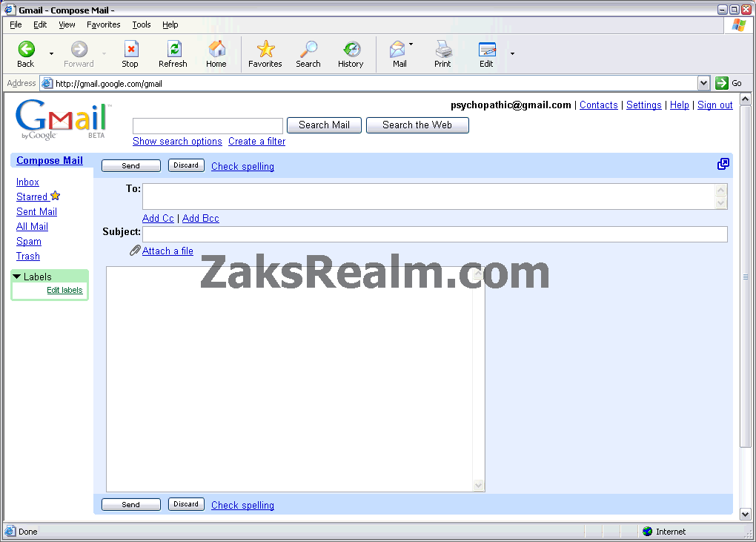Image resolution: width=756 pixels, height=542 pixels.
Task: Click the Sign out link
Action: click(715, 105)
